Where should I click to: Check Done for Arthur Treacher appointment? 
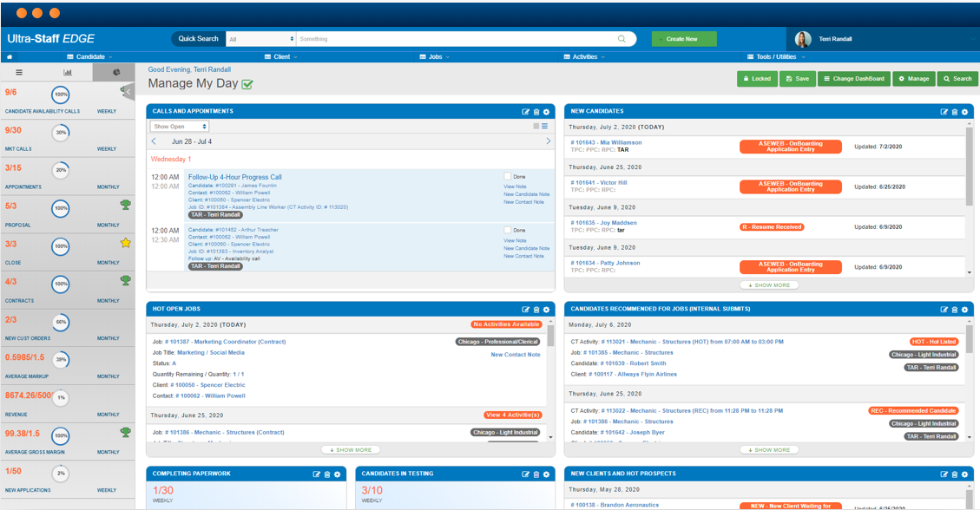[508, 230]
